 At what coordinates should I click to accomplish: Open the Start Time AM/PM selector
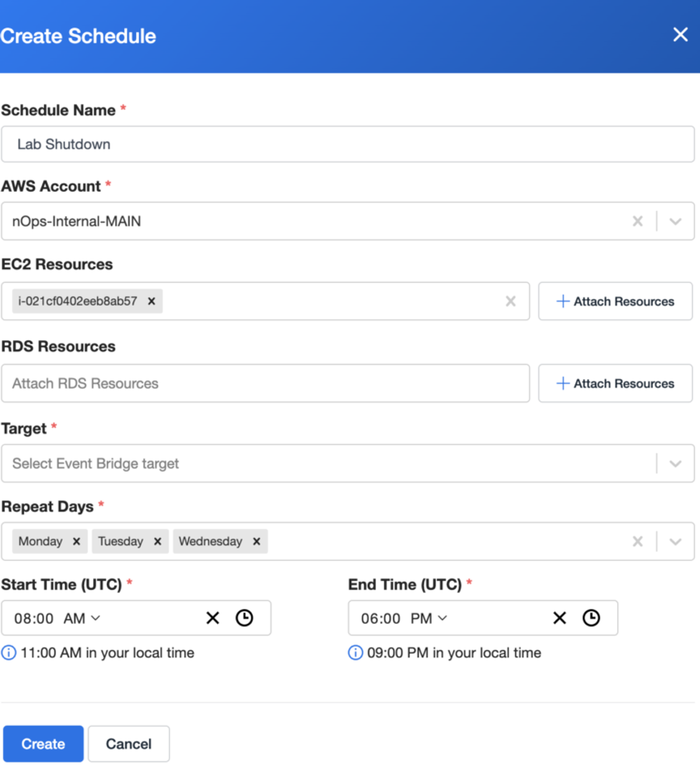click(x=82, y=618)
